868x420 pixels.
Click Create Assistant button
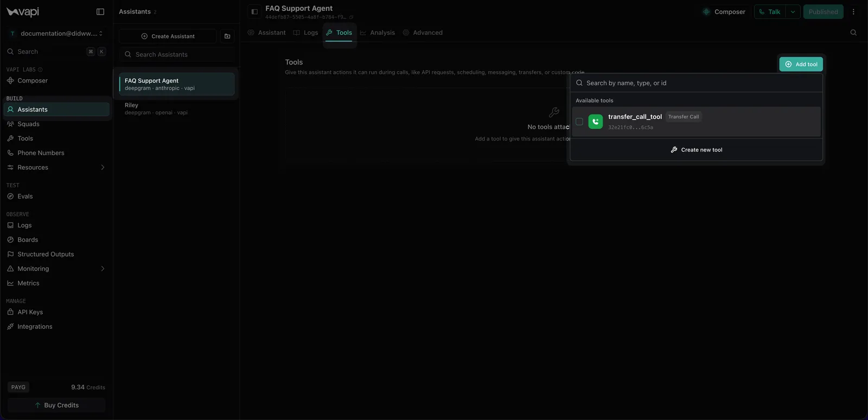pos(168,36)
